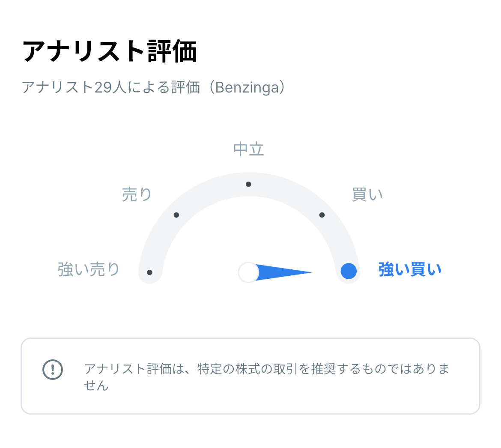Click the exclamation info icon in the disclaimer
This screenshot has width=501, height=448.
(x=53, y=369)
